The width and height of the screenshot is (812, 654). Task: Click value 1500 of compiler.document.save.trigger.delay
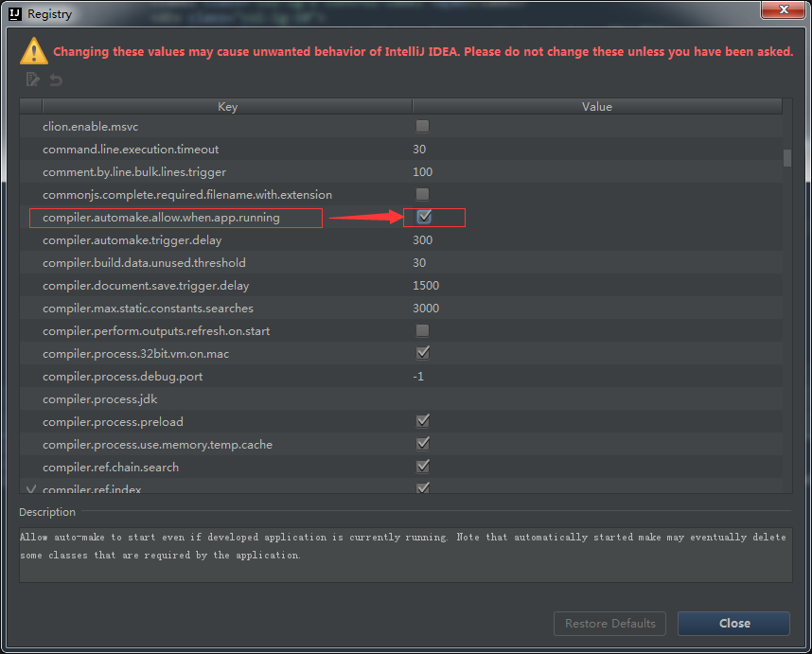coord(426,286)
